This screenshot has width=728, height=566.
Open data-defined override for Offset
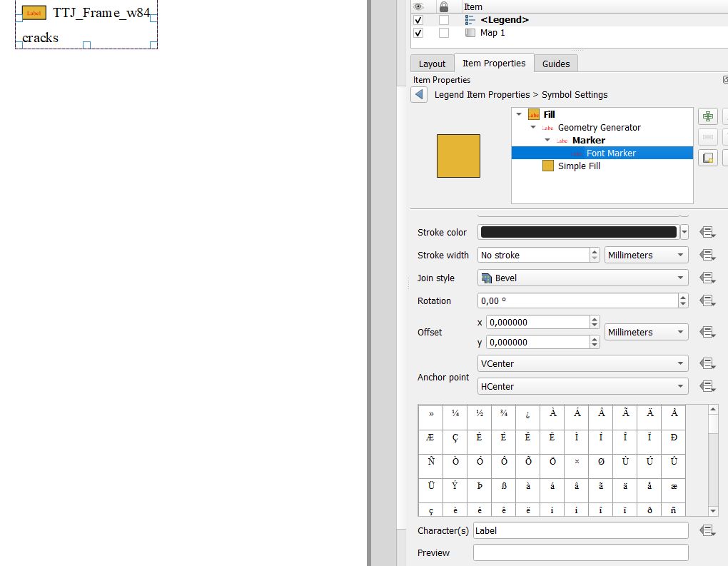[707, 332]
